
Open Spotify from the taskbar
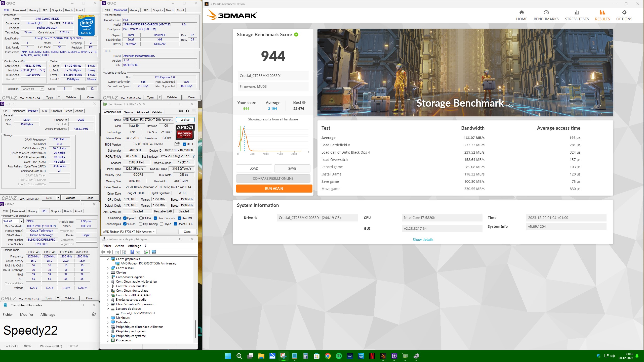pos(339,356)
